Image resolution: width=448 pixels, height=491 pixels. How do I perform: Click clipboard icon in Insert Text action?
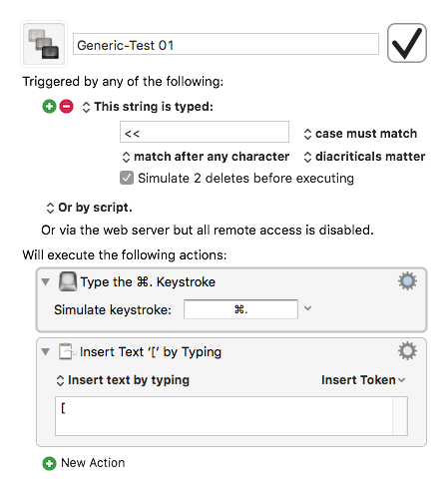(66, 351)
